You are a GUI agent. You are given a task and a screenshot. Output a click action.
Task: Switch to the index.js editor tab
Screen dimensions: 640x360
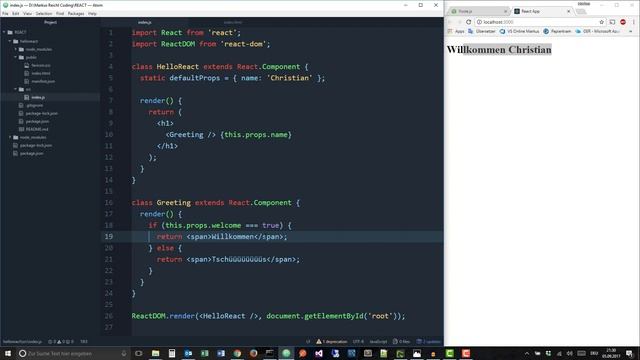[x=144, y=22]
